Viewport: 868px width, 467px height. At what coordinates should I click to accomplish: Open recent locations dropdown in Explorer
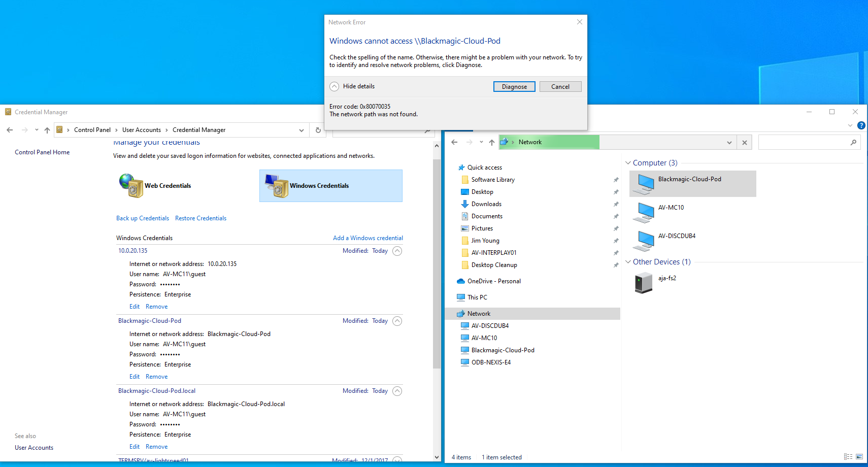[481, 142]
